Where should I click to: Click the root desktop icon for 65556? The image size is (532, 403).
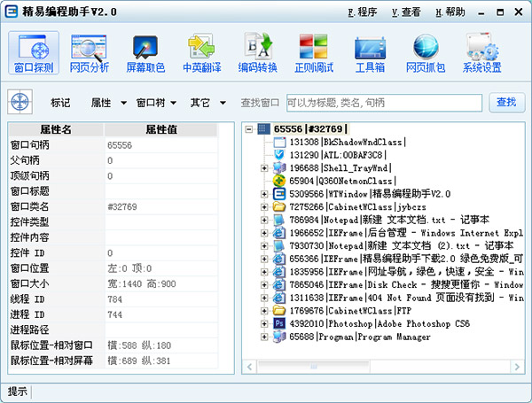pos(263,128)
